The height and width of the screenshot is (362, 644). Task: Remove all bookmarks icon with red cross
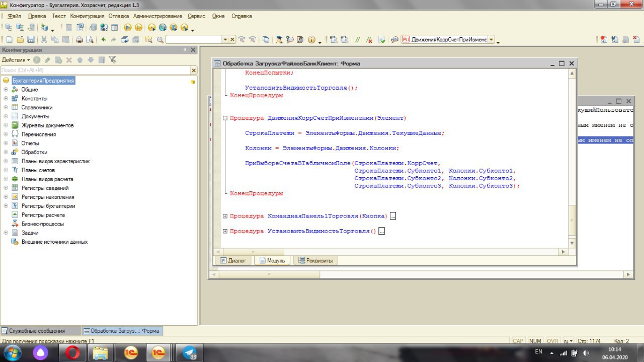[x=636, y=39]
